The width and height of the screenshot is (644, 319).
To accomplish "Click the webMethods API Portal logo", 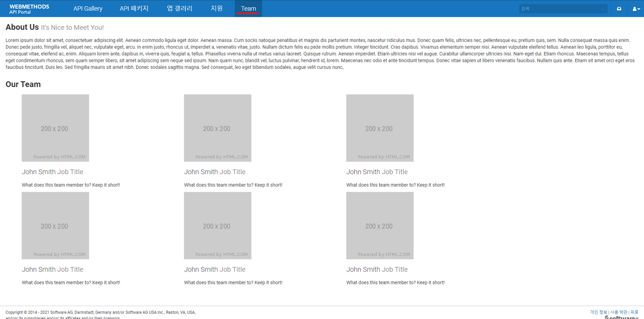I will (x=29, y=9).
